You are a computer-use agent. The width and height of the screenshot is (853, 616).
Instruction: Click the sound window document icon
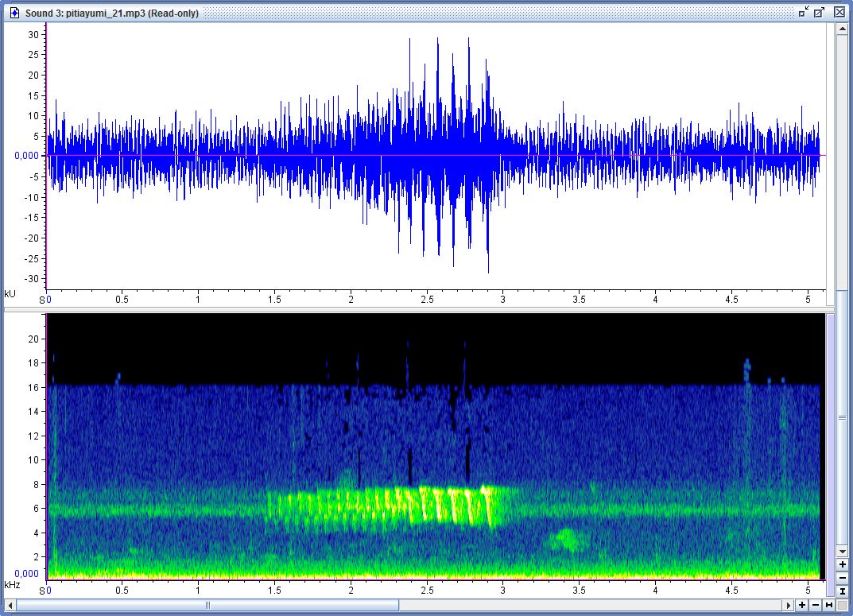coord(14,13)
